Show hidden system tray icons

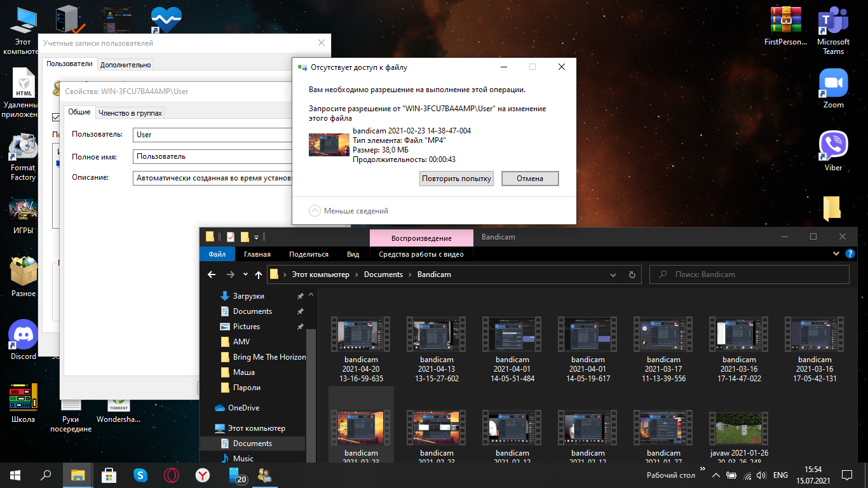[x=716, y=475]
